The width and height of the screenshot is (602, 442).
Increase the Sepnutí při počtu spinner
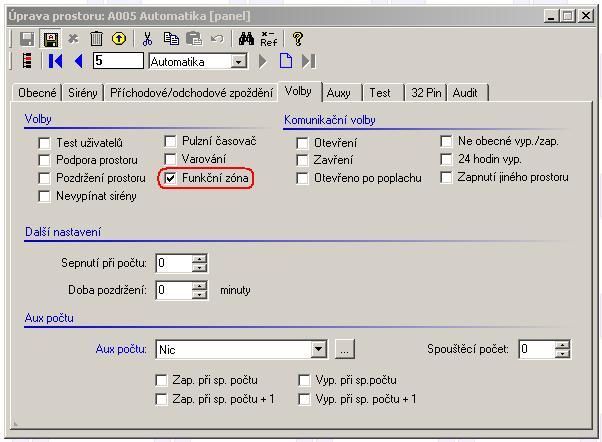tap(200, 259)
